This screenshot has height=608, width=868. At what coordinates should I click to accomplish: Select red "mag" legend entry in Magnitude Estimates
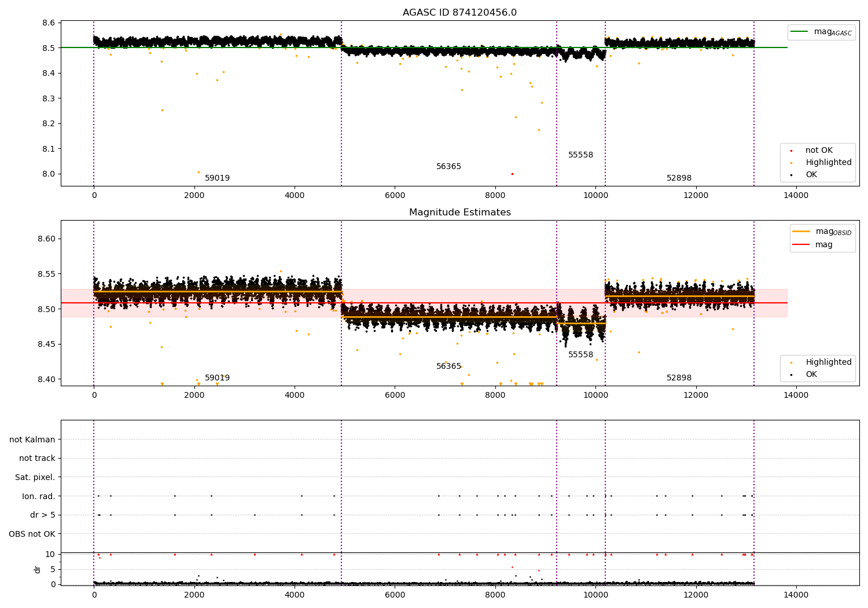(x=813, y=244)
